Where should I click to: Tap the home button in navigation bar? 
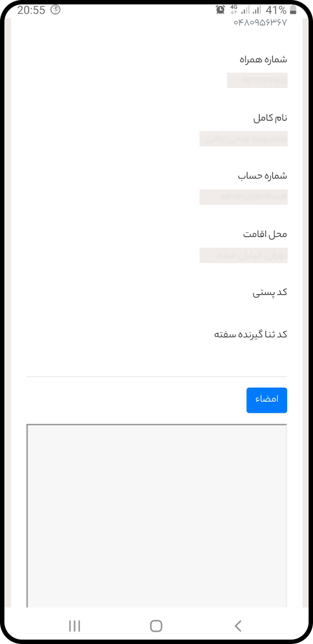point(156,625)
